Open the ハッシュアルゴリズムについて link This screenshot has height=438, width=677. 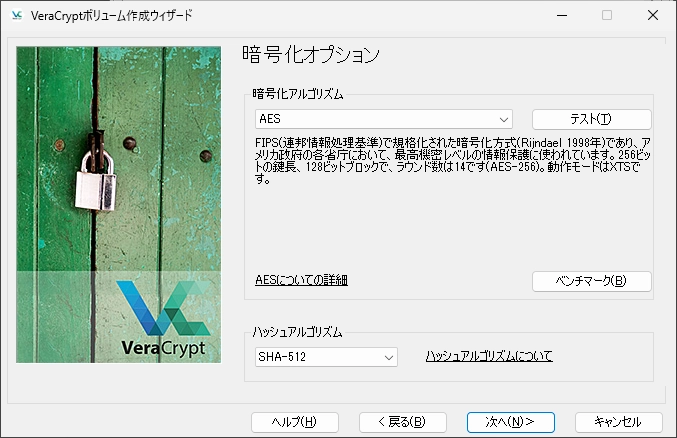[x=489, y=356]
